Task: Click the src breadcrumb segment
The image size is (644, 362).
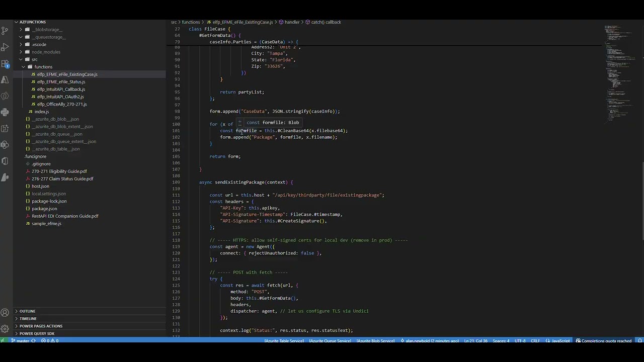Action: [174, 22]
